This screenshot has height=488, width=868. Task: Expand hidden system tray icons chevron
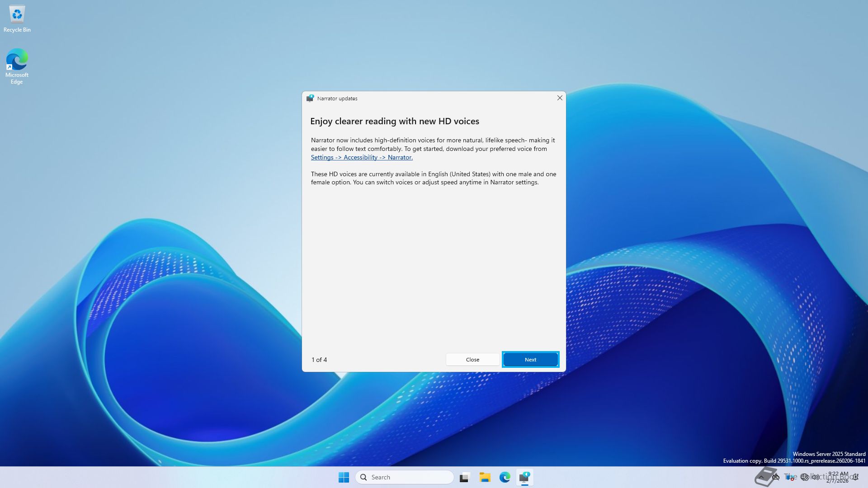pos(761,477)
